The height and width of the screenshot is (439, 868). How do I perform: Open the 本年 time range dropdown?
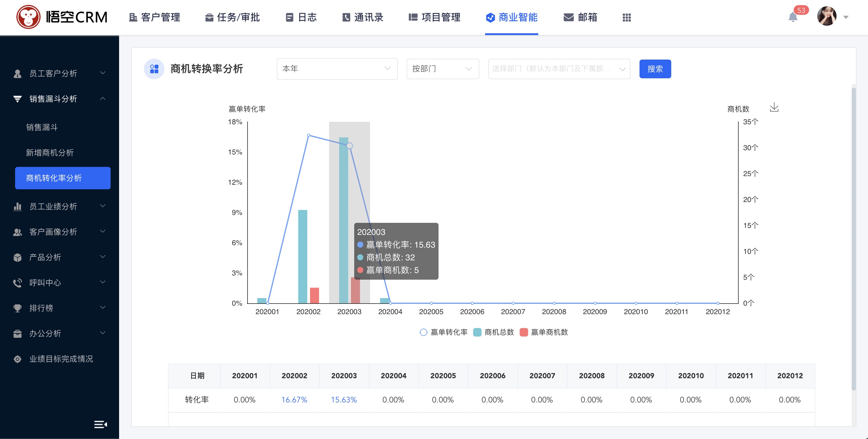pos(337,69)
